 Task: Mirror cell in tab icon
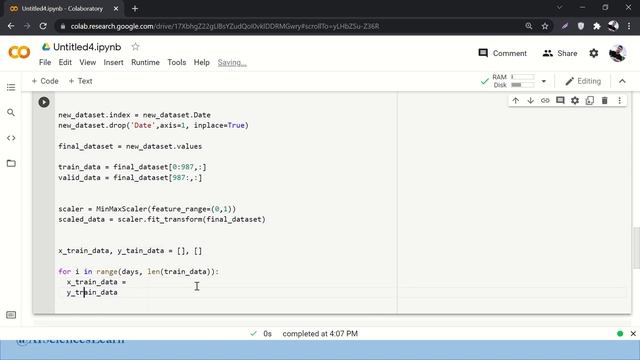point(590,100)
